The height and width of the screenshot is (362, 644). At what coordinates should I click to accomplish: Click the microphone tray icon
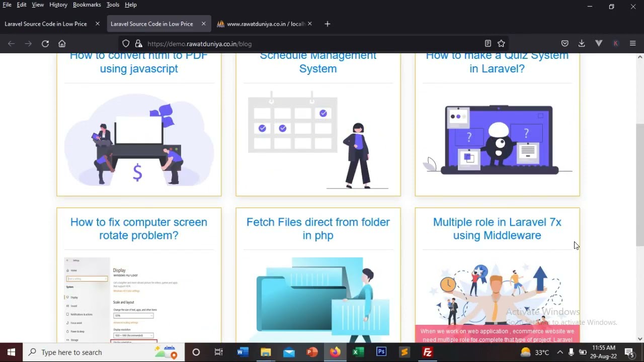[x=571, y=352]
